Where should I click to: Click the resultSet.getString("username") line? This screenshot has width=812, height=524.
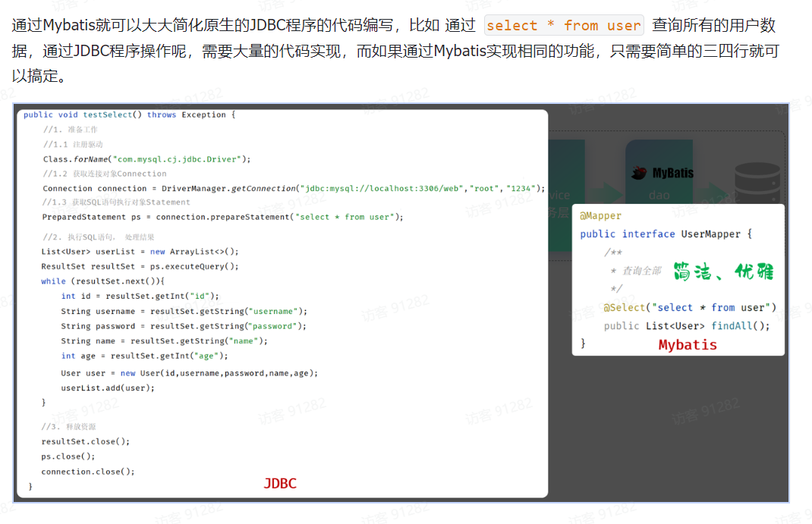point(184,312)
